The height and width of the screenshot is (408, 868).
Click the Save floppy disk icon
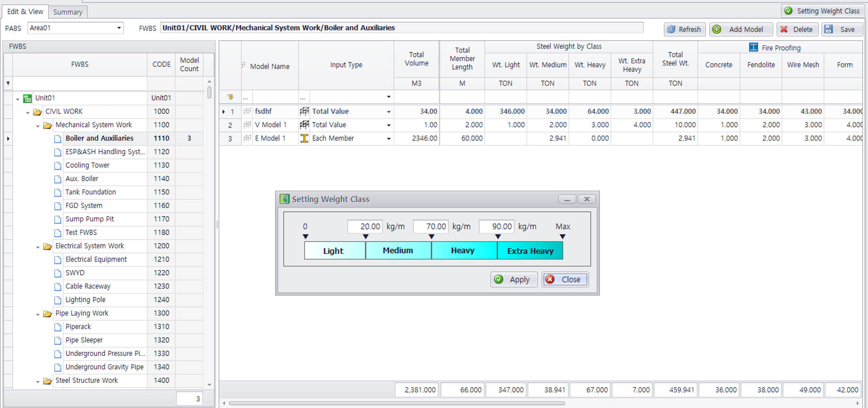[x=829, y=30]
